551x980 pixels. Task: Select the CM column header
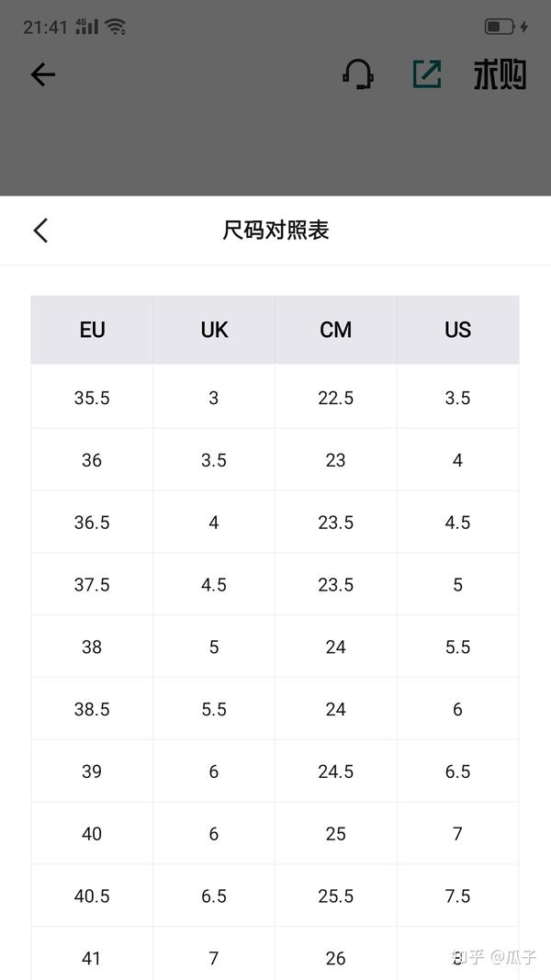click(x=336, y=330)
